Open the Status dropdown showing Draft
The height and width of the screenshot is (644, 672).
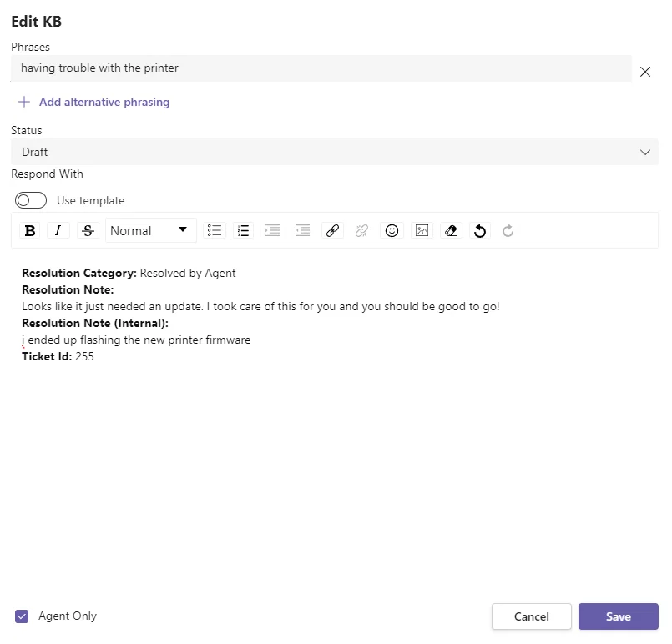click(335, 152)
